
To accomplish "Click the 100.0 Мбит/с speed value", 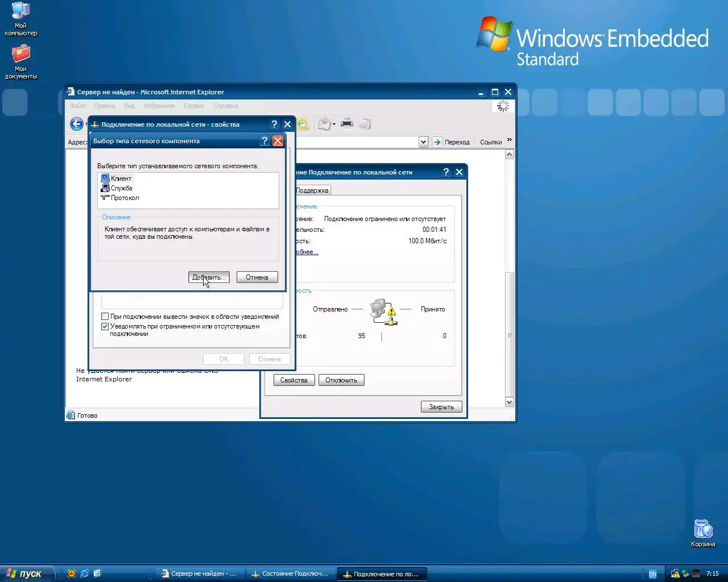I will tap(427, 241).
